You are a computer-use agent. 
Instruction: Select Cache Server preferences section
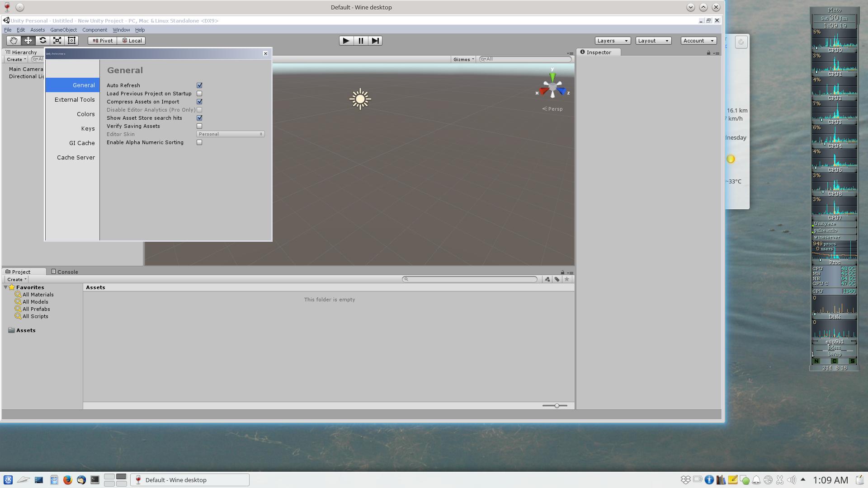(x=72, y=158)
